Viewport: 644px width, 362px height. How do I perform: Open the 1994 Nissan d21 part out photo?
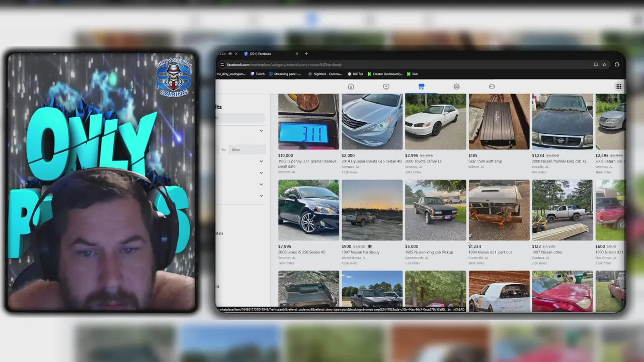click(499, 210)
